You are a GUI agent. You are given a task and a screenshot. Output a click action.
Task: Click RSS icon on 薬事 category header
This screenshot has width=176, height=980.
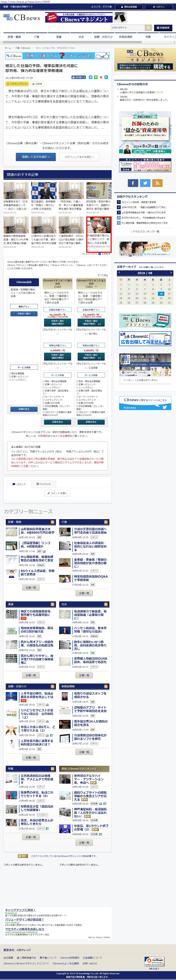pos(53,604)
